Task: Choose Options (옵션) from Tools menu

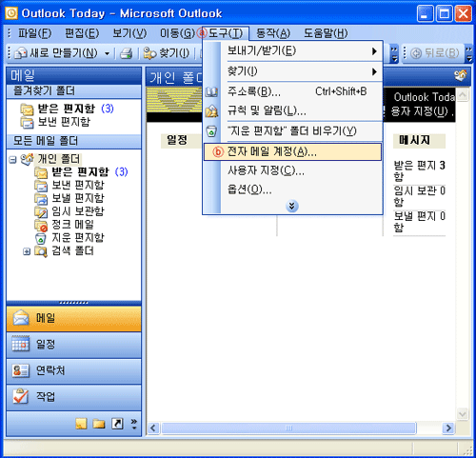Action: [x=292, y=189]
